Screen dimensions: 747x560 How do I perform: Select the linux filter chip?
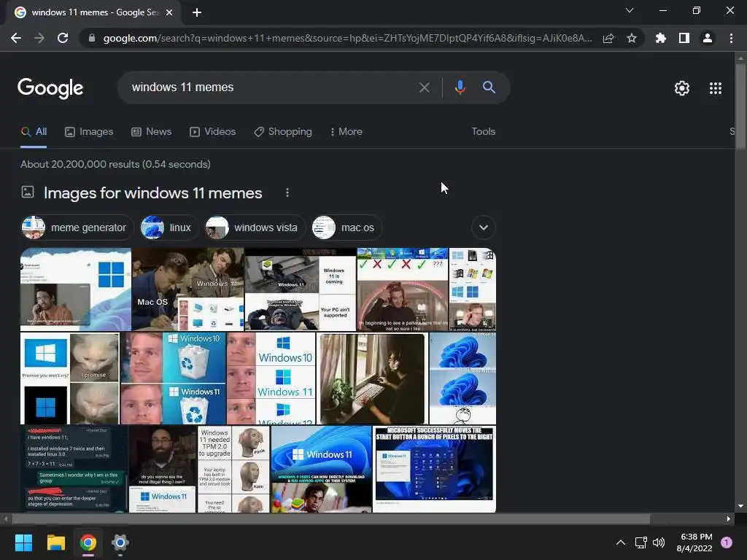coord(169,227)
